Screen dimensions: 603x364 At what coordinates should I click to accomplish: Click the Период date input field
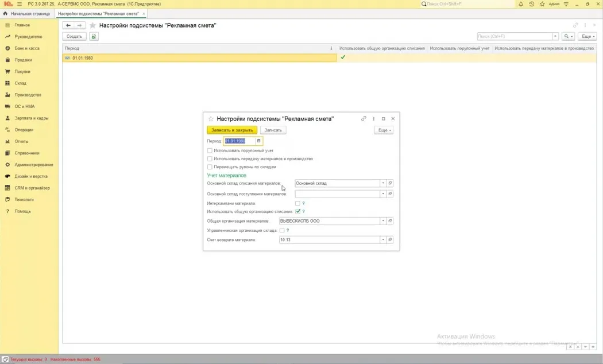239,141
